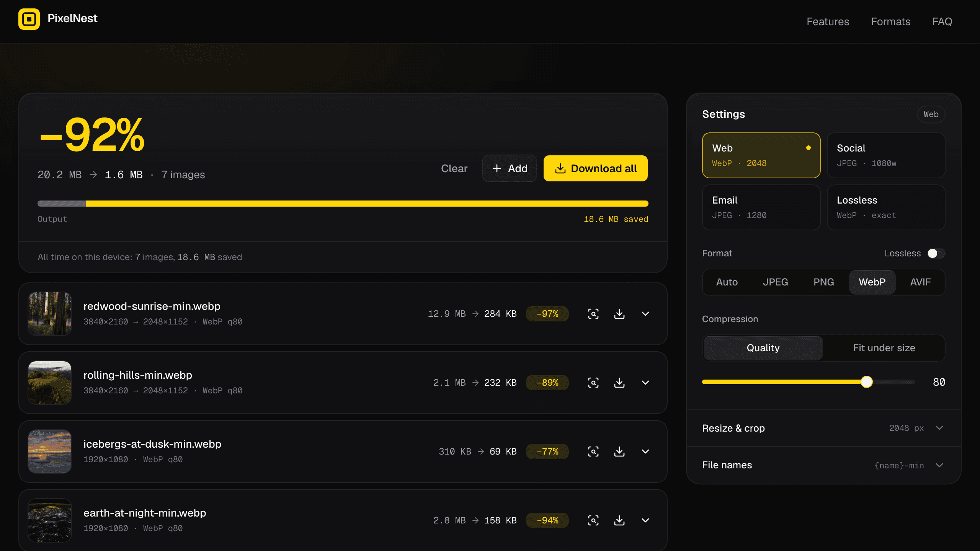The height and width of the screenshot is (551, 980).
Task: Select the Web preset card
Action: [761, 155]
